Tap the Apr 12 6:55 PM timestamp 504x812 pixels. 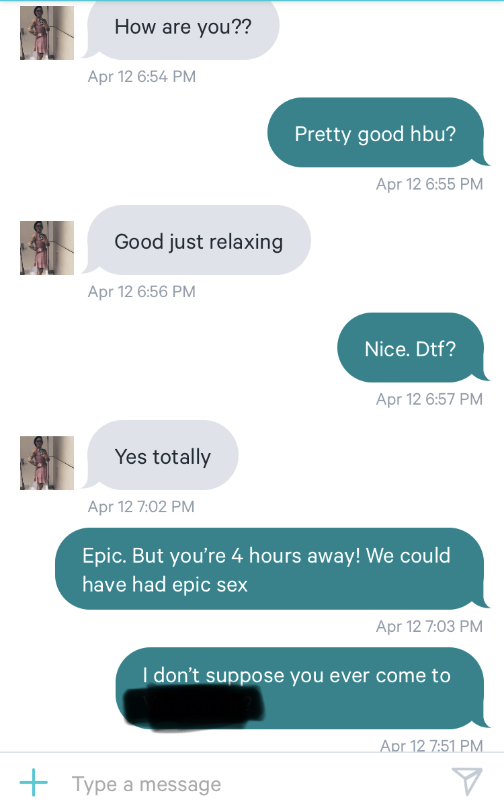tap(429, 184)
